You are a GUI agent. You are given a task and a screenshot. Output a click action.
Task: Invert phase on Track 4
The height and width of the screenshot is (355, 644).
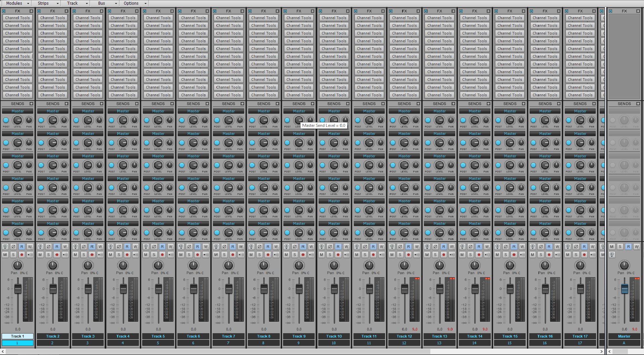click(x=119, y=247)
